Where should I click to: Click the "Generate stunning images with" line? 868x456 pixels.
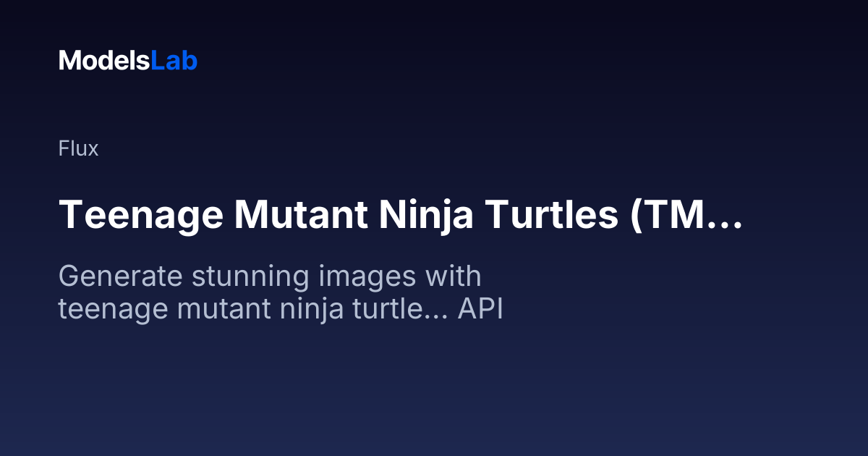270,277
